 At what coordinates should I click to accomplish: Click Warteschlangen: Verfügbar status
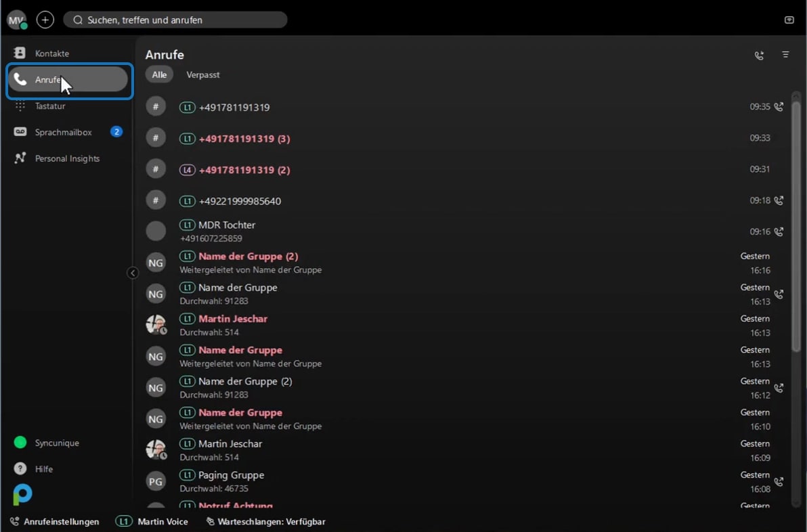pyautogui.click(x=265, y=521)
